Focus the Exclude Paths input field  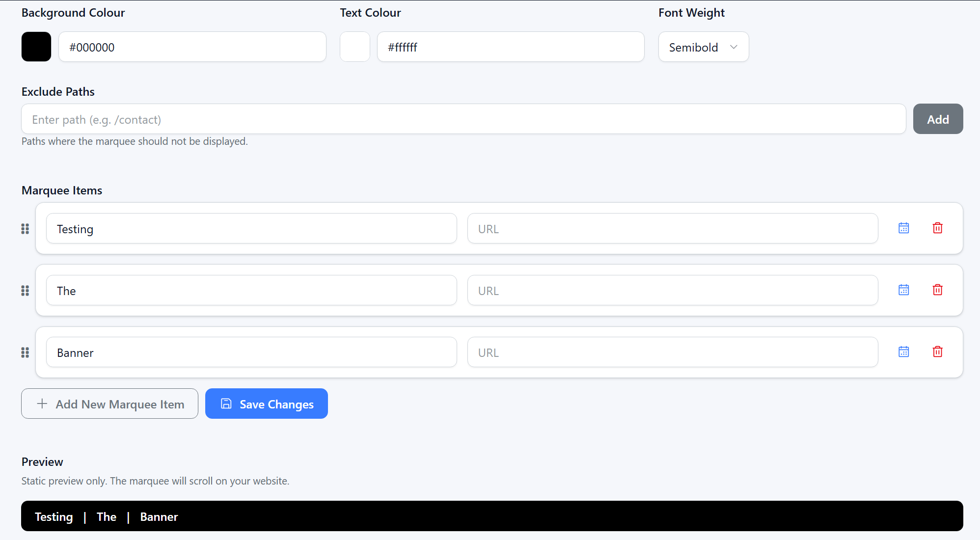463,119
